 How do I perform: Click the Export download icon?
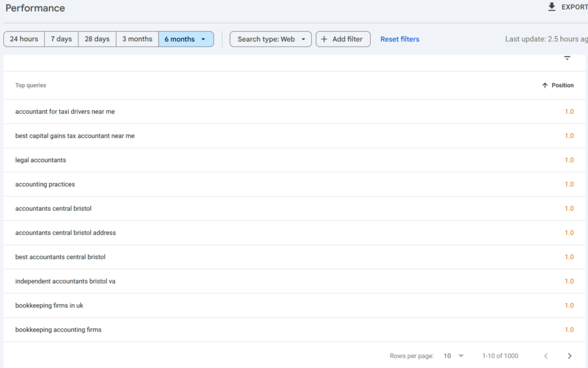pyautogui.click(x=552, y=7)
